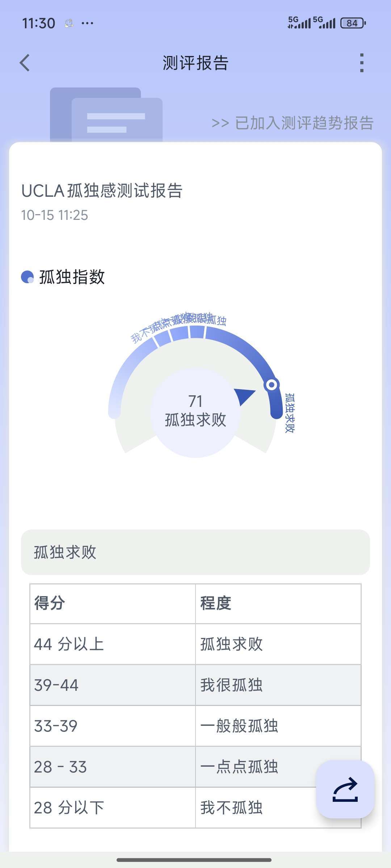Tap the back arrow icon
The height and width of the screenshot is (868, 391).
25,63
